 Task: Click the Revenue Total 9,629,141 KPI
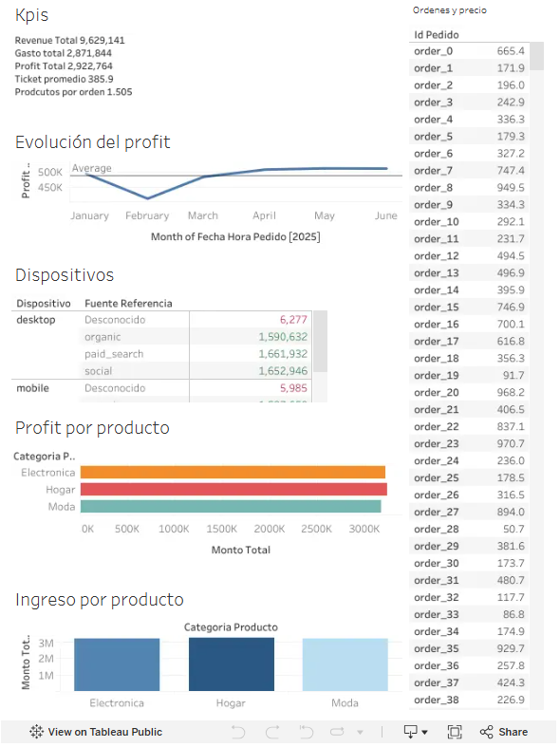(69, 41)
